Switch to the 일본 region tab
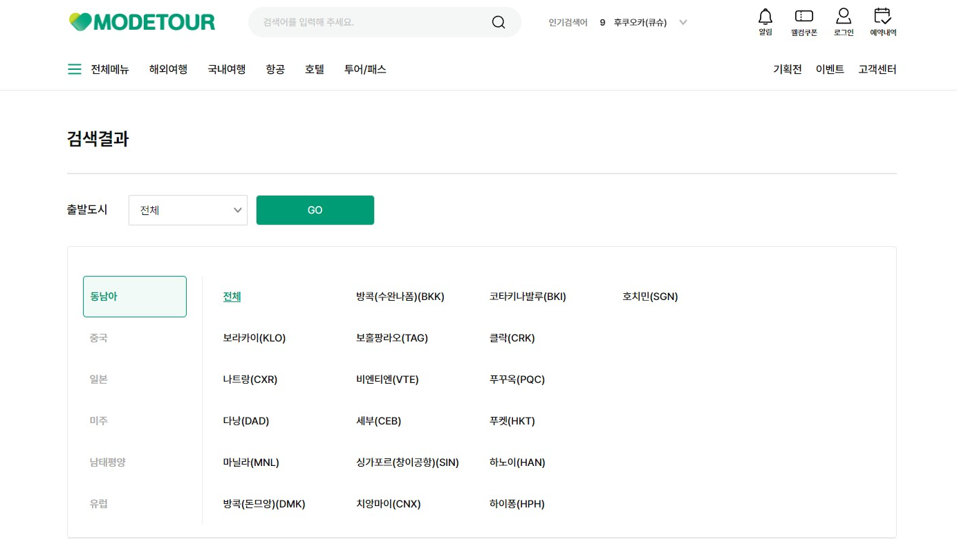Image resolution: width=957 pixels, height=560 pixels. point(99,379)
